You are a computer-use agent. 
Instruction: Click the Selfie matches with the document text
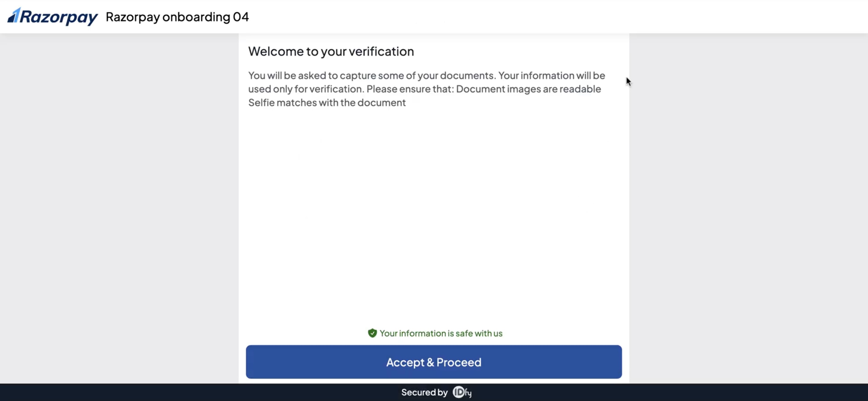[x=327, y=103]
